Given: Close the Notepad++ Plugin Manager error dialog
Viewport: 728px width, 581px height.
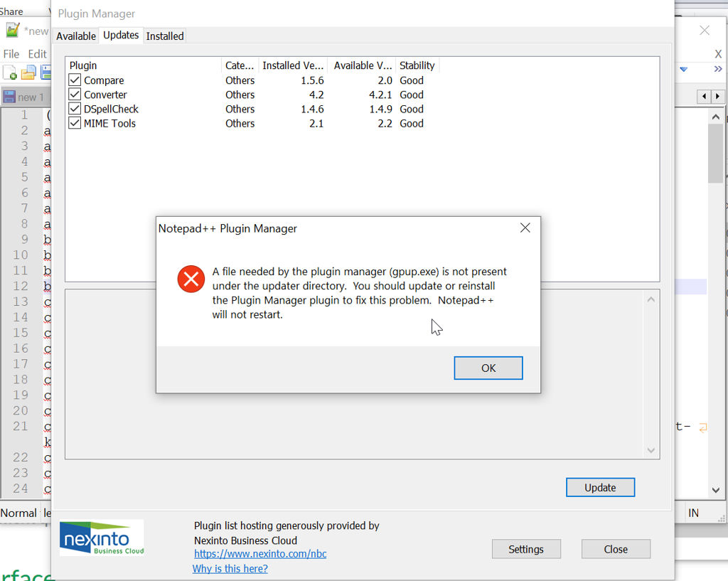Looking at the screenshot, I should click(x=525, y=228).
